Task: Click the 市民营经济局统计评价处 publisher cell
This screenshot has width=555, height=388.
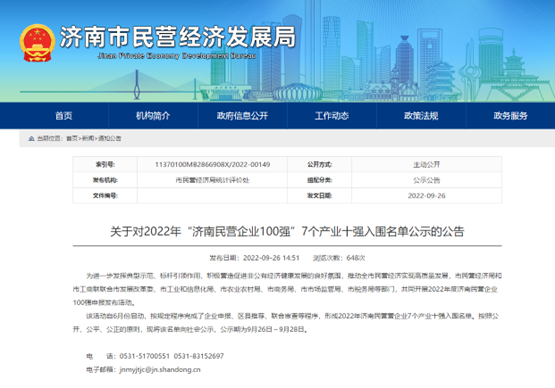Action: click(x=212, y=180)
